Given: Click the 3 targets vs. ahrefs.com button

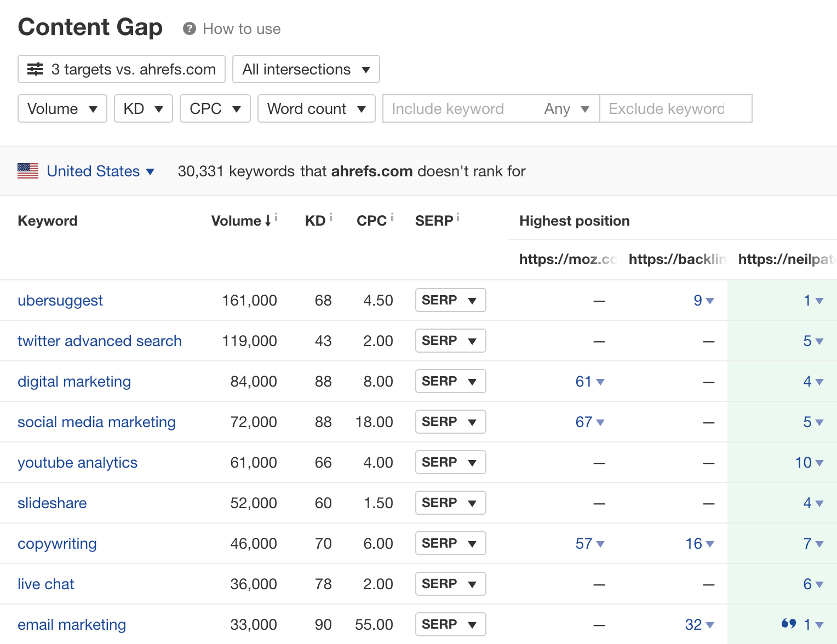Looking at the screenshot, I should click(122, 69).
